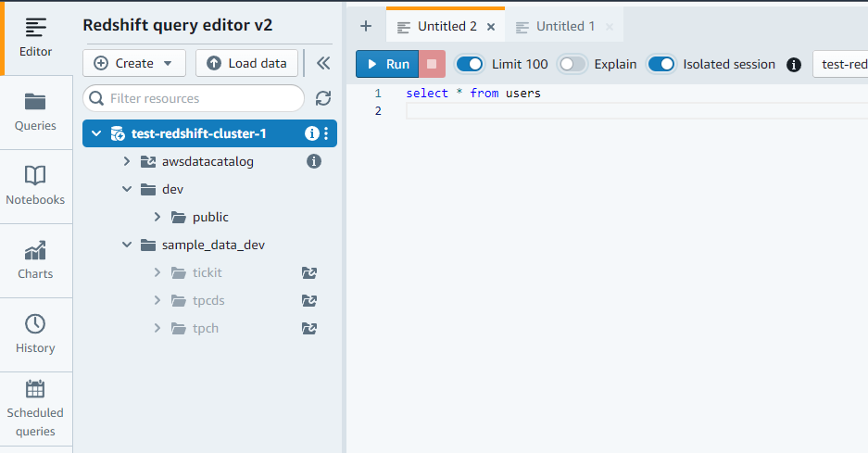The width and height of the screenshot is (868, 453).
Task: Expand the awsdatacatalog node
Action: (127, 161)
